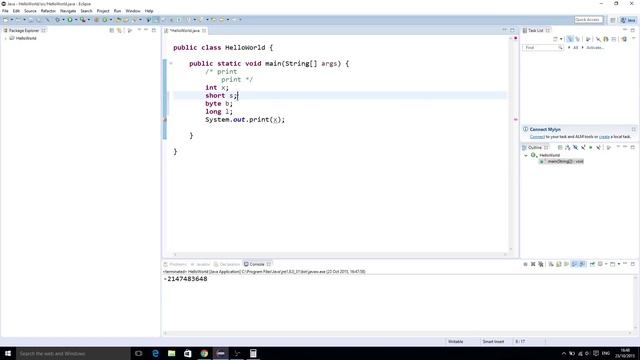The image size is (640, 360).
Task: Open Chrome from the taskbar
Action: 204,353
